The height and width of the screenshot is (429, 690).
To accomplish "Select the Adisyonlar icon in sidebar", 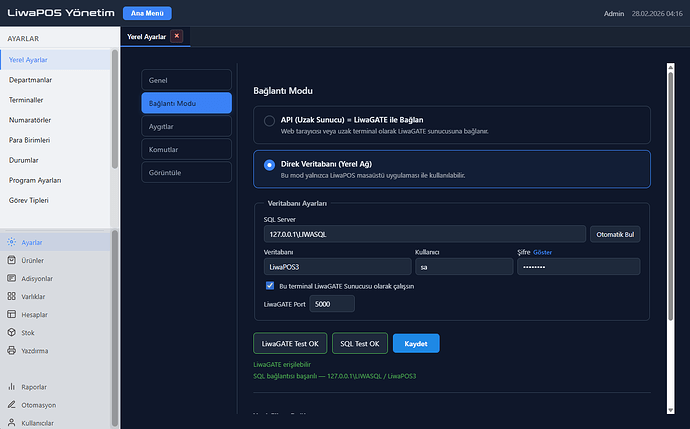I will [x=12, y=278].
